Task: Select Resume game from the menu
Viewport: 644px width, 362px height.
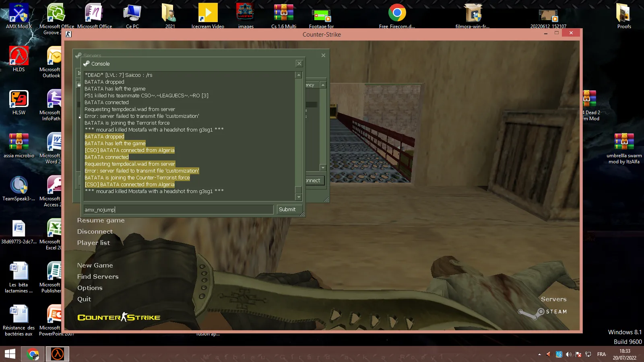Action: pos(101,220)
